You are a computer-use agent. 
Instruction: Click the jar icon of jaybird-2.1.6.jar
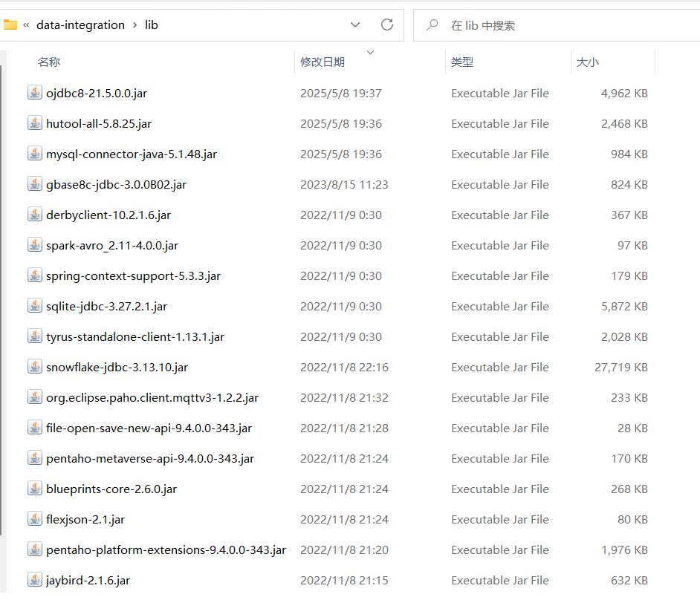[35, 579]
